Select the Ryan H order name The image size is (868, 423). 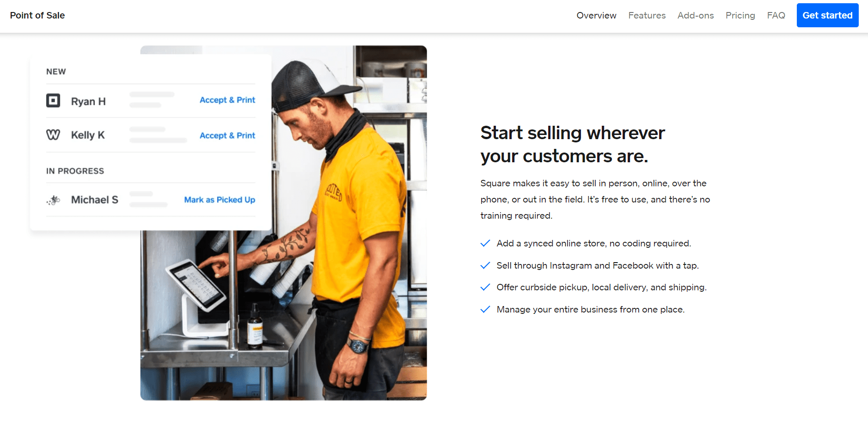click(88, 101)
